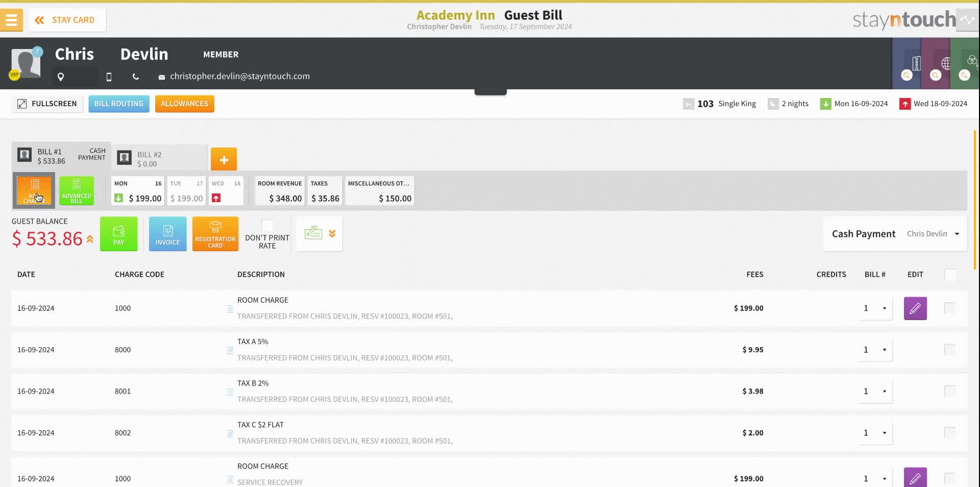
Task: Open details icon for Tax A 5% row
Action: pyautogui.click(x=230, y=350)
